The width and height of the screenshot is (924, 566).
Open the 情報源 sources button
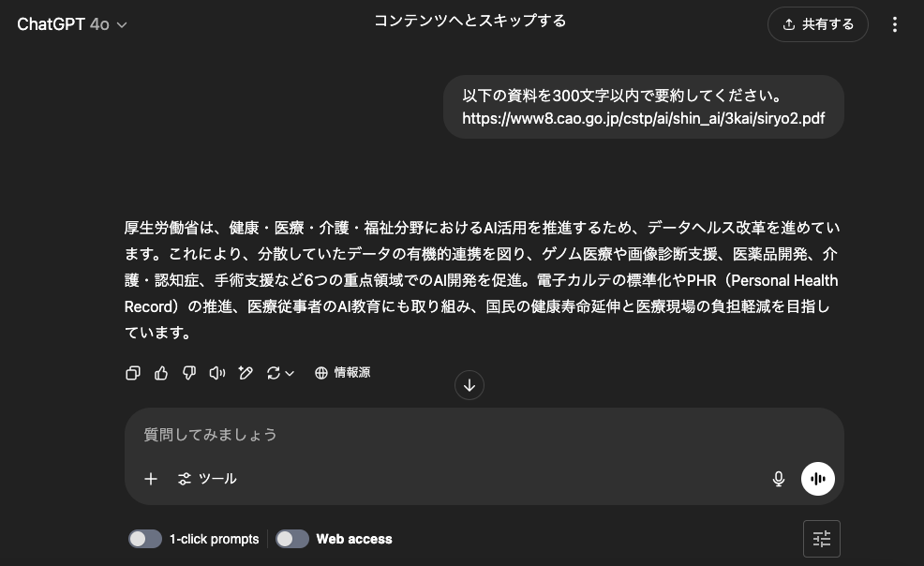(x=342, y=373)
